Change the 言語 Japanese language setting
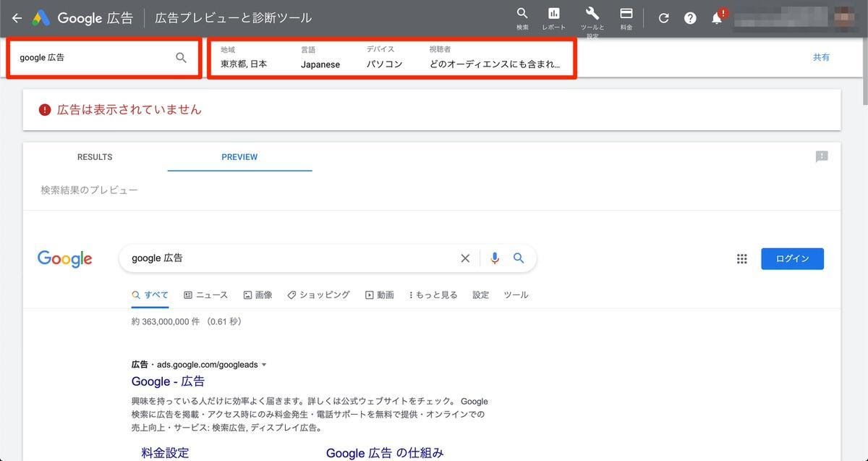The height and width of the screenshot is (461, 868). tap(320, 57)
